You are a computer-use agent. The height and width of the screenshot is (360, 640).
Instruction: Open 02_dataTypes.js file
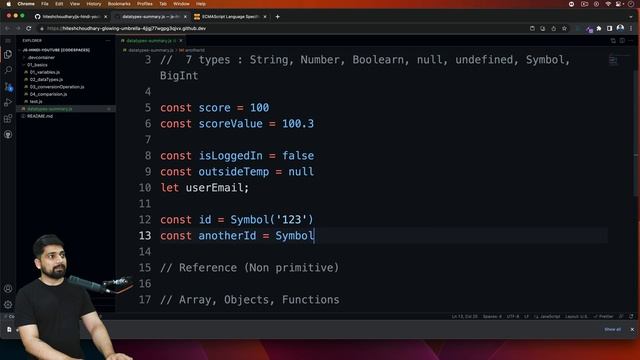click(46, 80)
